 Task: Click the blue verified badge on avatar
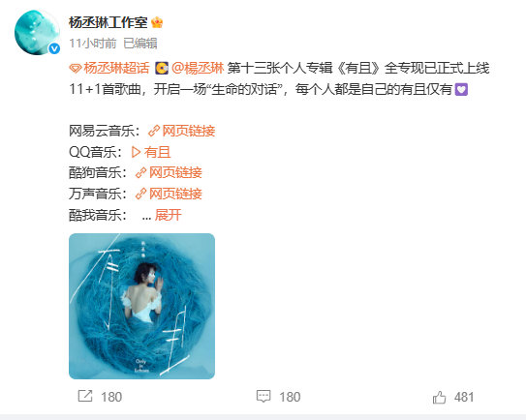[x=54, y=49]
